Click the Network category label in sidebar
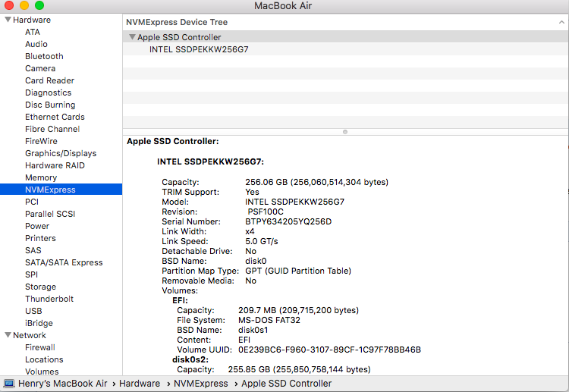The image size is (569, 392). tap(30, 335)
